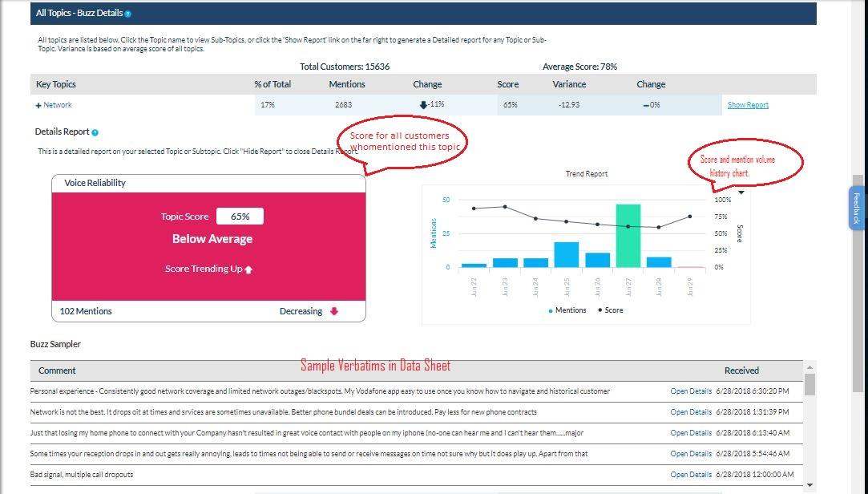868x494 pixels.
Task: Click the Topic Score 65% field
Action: coord(240,217)
